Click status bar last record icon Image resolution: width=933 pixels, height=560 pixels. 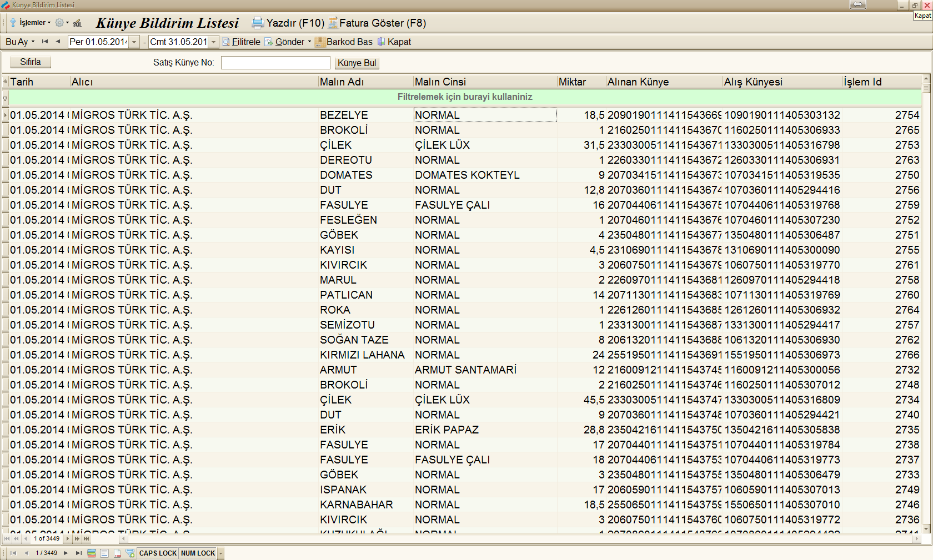click(79, 553)
